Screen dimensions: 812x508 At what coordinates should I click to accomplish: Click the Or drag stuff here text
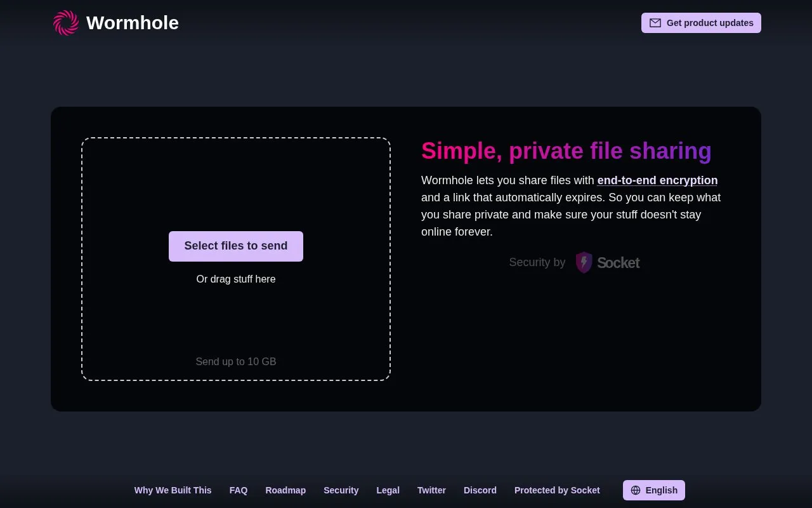(x=236, y=279)
